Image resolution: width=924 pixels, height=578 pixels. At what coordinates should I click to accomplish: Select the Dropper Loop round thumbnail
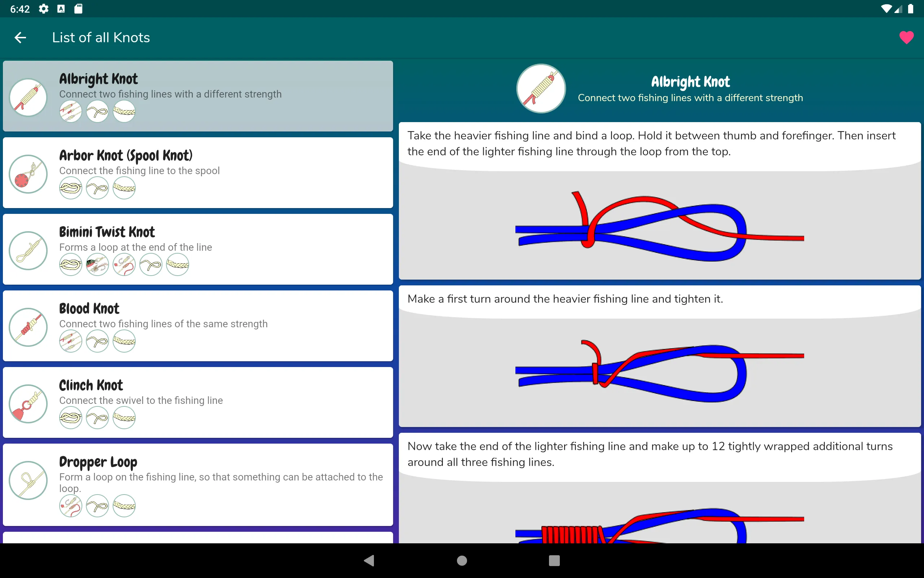[x=28, y=480]
